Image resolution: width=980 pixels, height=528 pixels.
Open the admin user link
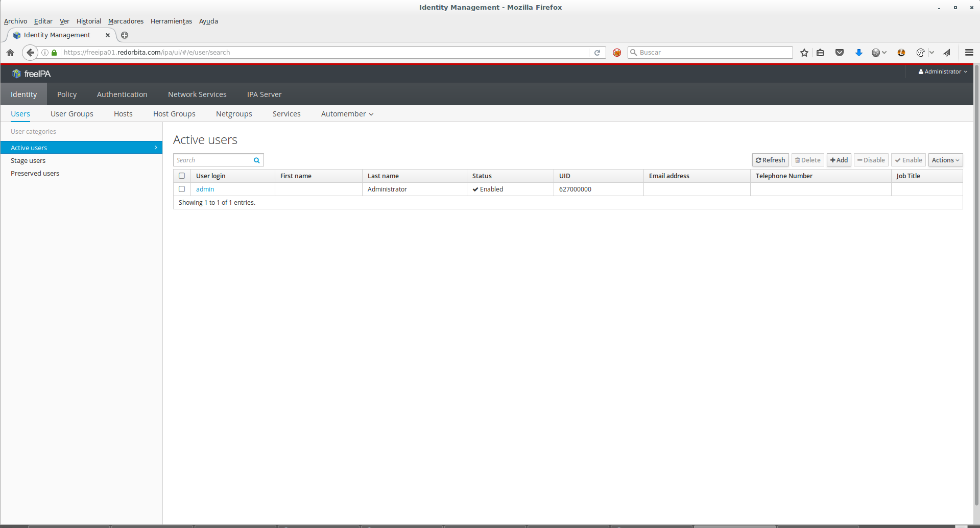pyautogui.click(x=205, y=189)
